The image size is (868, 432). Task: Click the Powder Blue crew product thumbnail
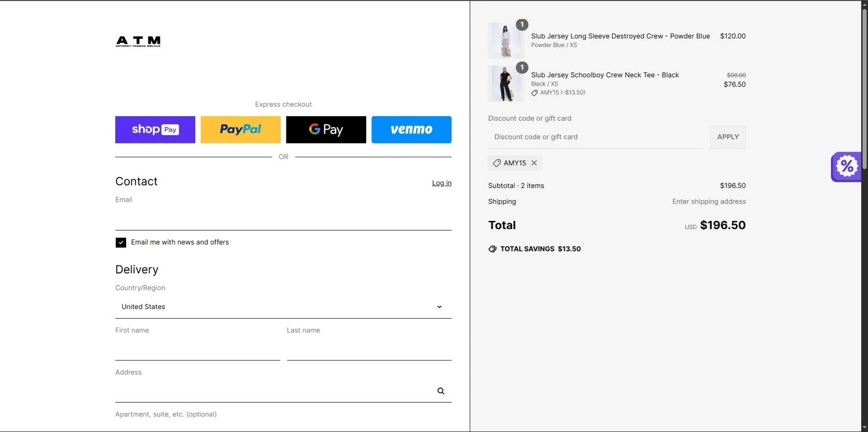click(x=506, y=40)
